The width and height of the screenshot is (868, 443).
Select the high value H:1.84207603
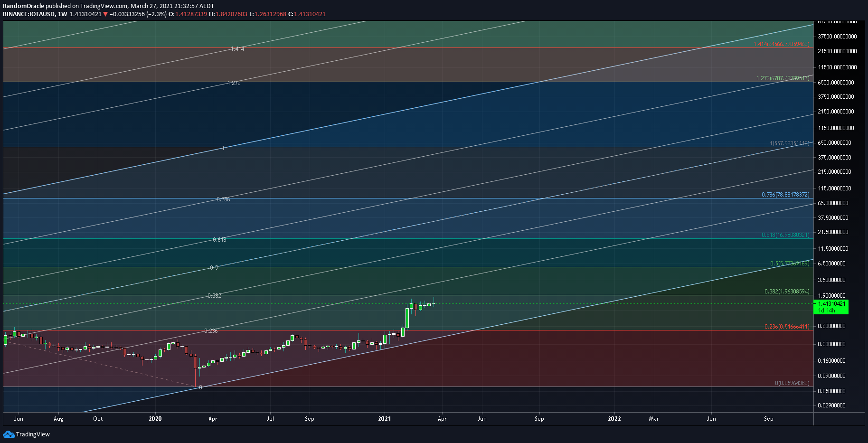tap(228, 14)
